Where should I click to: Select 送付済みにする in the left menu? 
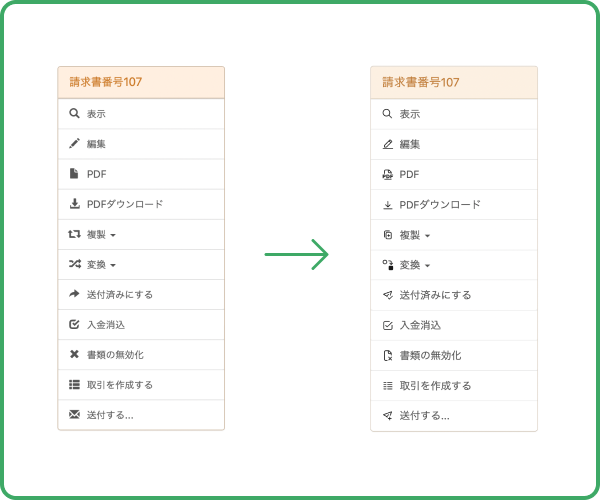pos(120,295)
